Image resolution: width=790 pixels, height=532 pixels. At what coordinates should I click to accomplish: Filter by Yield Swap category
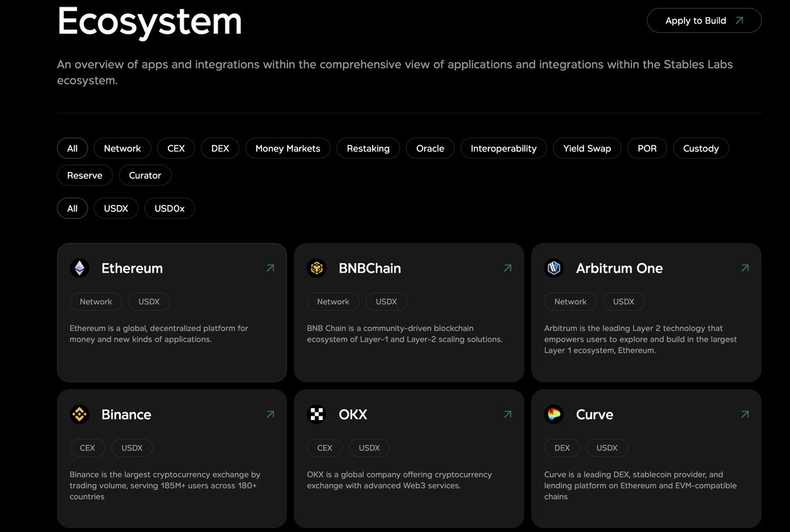click(587, 148)
